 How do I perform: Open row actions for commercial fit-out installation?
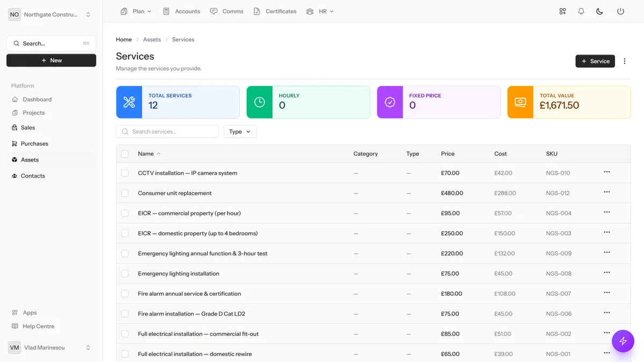point(607,333)
